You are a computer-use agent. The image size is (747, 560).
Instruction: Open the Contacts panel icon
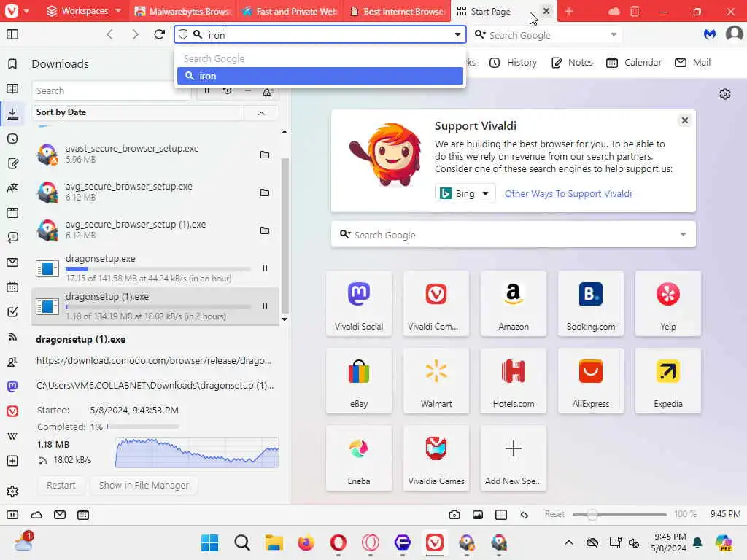tap(13, 362)
